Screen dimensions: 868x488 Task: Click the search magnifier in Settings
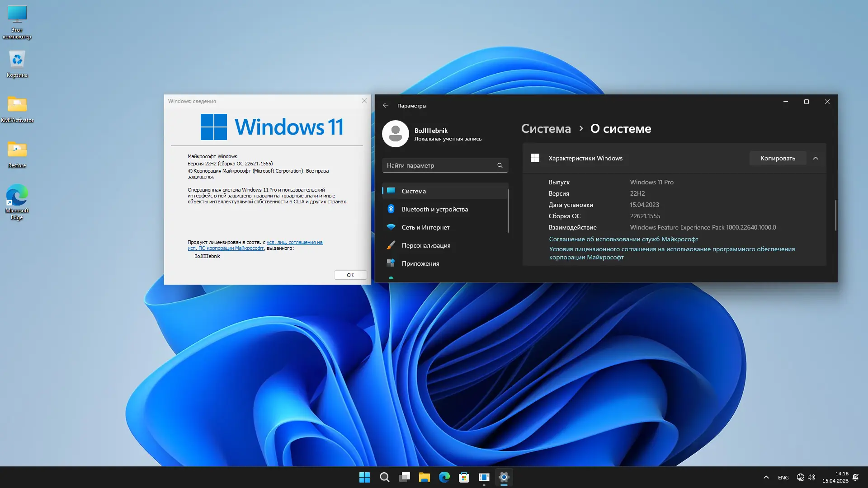point(500,165)
